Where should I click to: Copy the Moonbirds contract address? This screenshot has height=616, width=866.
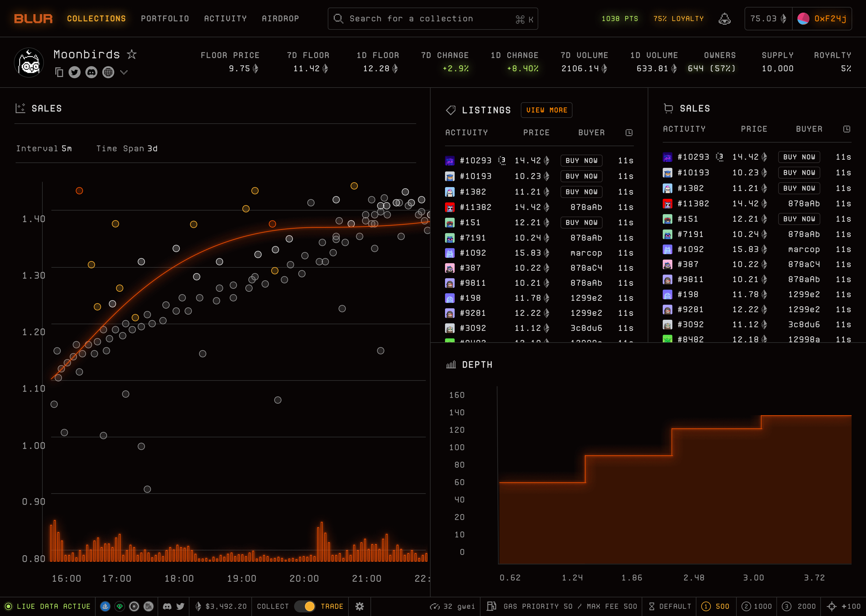pyautogui.click(x=59, y=72)
